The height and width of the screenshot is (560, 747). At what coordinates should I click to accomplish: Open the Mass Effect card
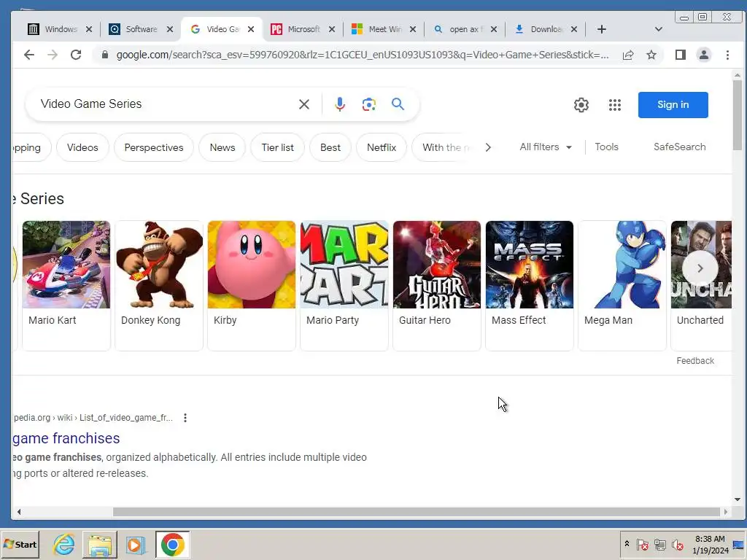pos(530,286)
